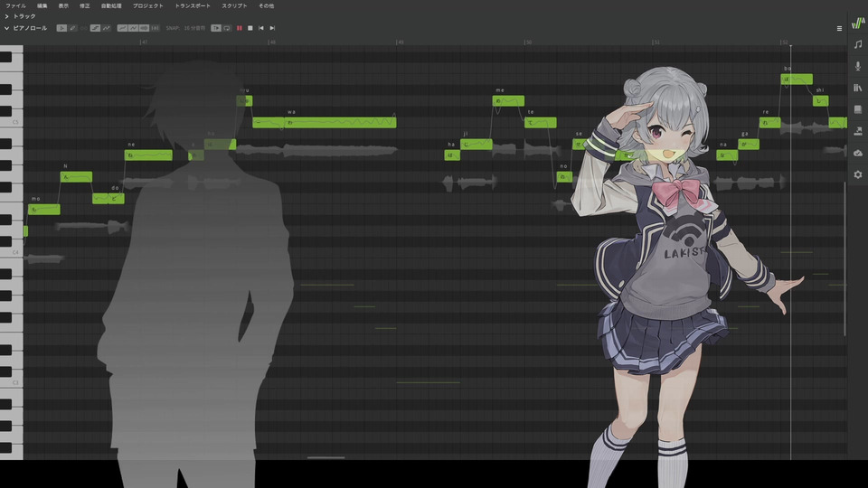
Task: Stop playback with the square button
Action: pyautogui.click(x=250, y=28)
